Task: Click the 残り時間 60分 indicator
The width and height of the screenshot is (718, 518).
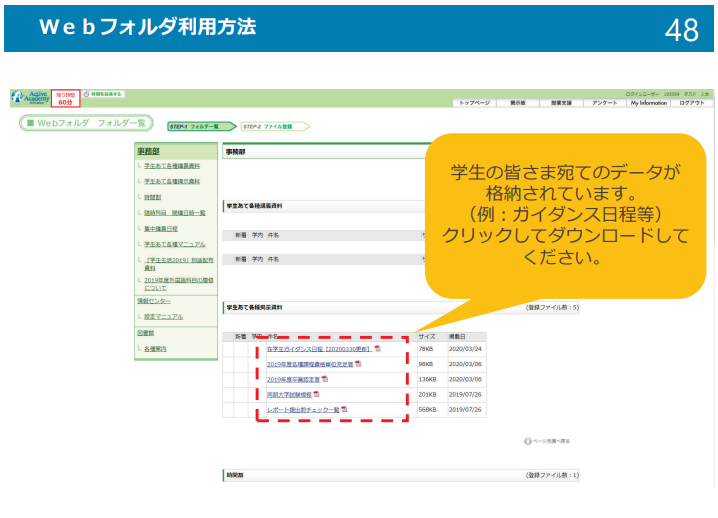Action: 65,98
